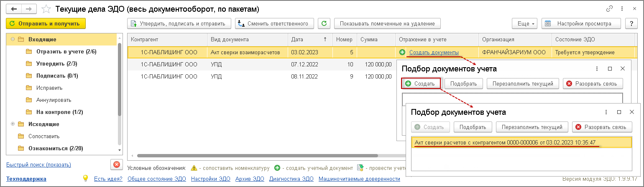
Task: Clear quick search with red X button
Action: (116, 164)
